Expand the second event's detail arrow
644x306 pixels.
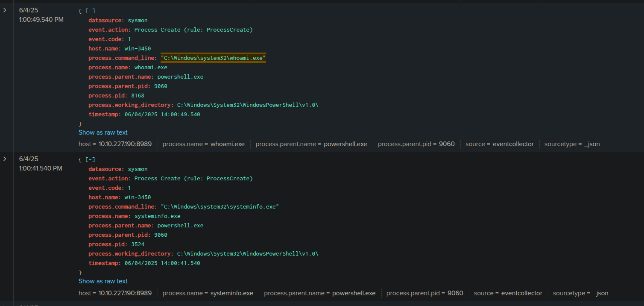tap(5, 158)
